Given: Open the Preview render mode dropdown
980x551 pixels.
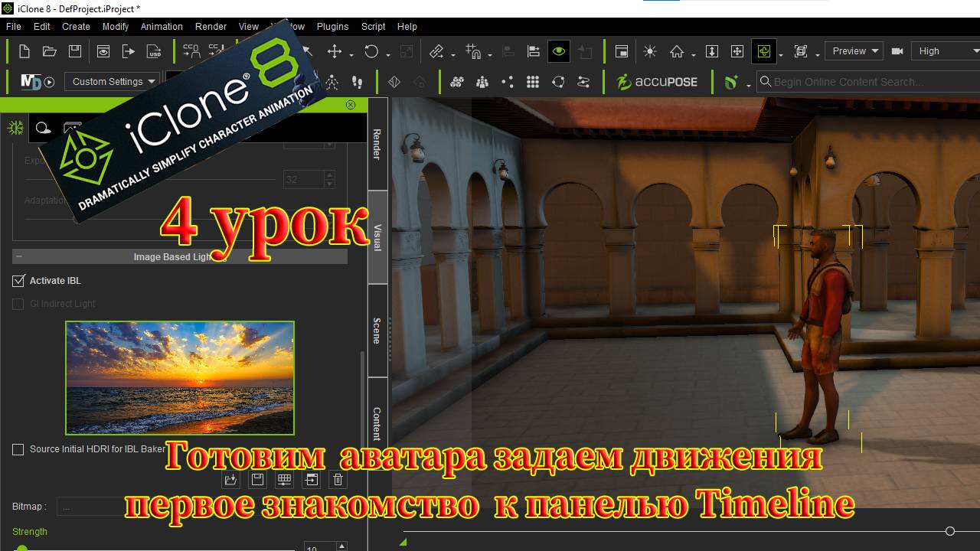Looking at the screenshot, I should 854,51.
